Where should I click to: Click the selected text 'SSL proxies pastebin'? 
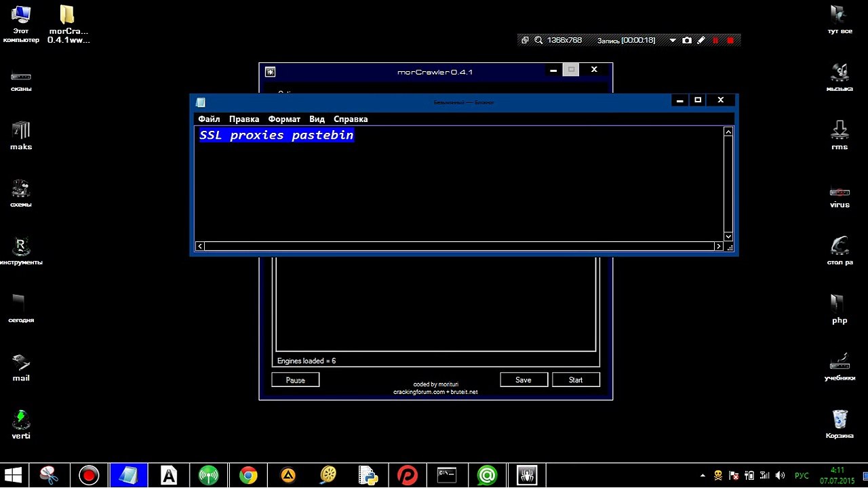(x=276, y=135)
